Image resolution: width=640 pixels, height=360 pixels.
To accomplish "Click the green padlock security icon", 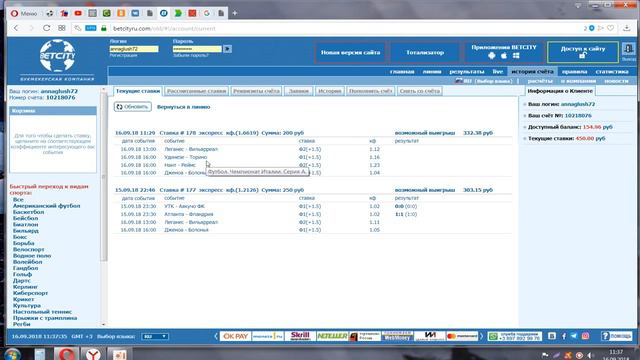I will point(104,28).
